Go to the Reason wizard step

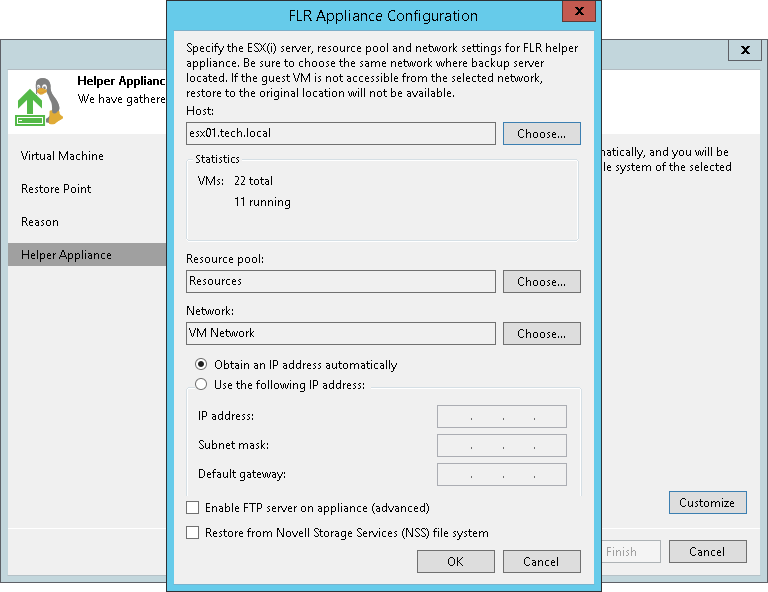(x=40, y=222)
